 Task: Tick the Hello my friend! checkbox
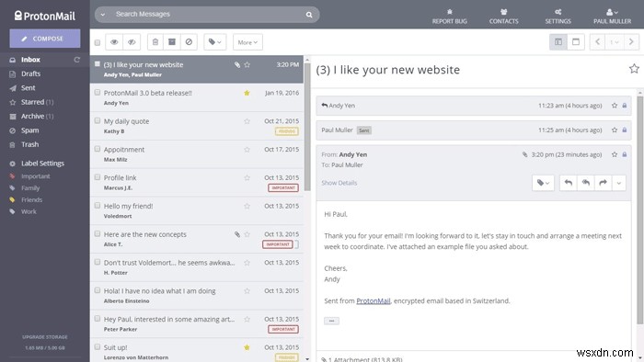pyautogui.click(x=98, y=206)
